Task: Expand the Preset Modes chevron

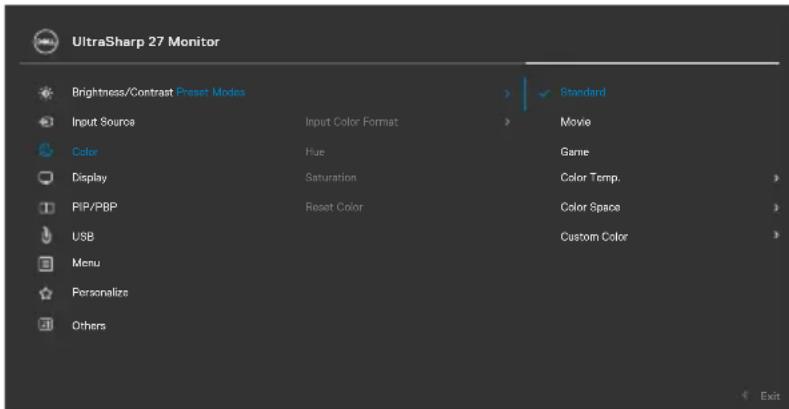Action: [x=507, y=94]
